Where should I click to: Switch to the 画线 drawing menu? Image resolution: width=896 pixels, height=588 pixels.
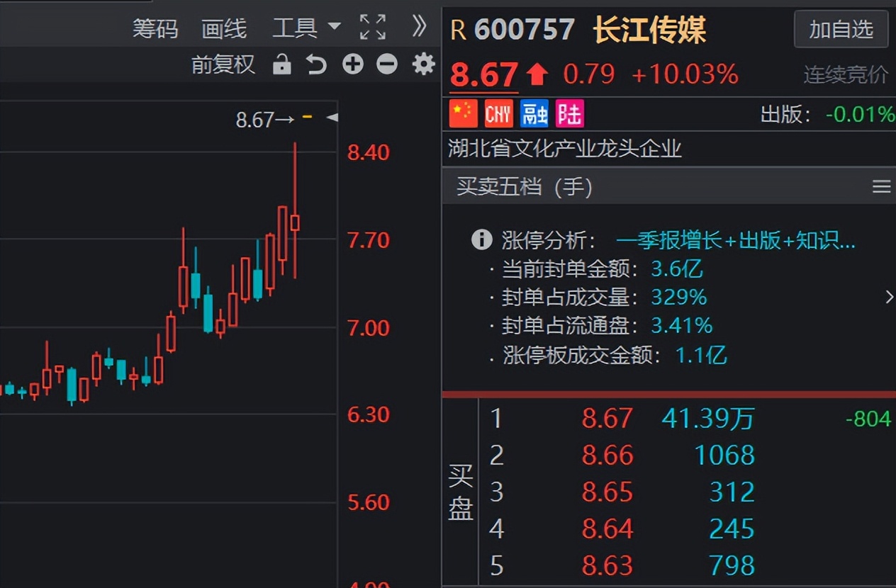(x=224, y=28)
